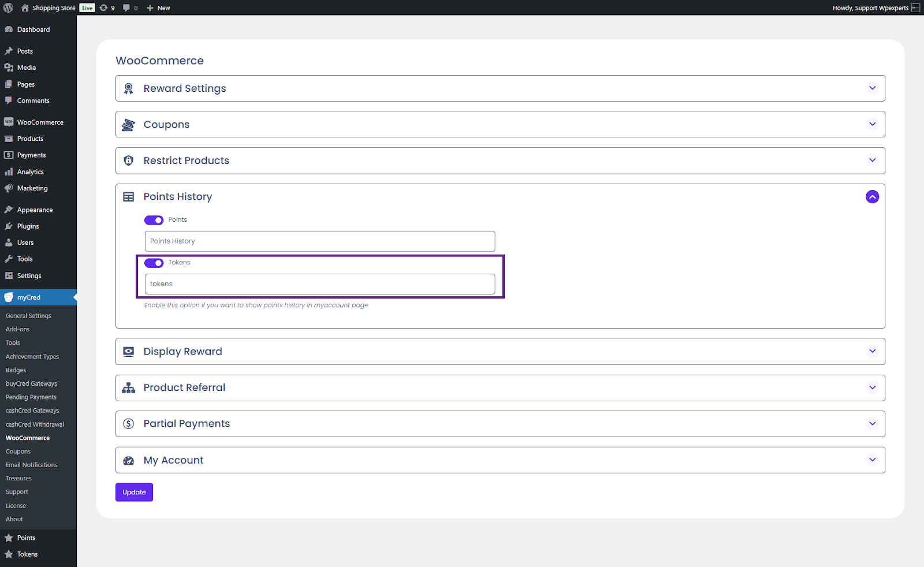Click the My Account dashboard icon
Viewport: 924px width, 567px height.
coord(129,460)
